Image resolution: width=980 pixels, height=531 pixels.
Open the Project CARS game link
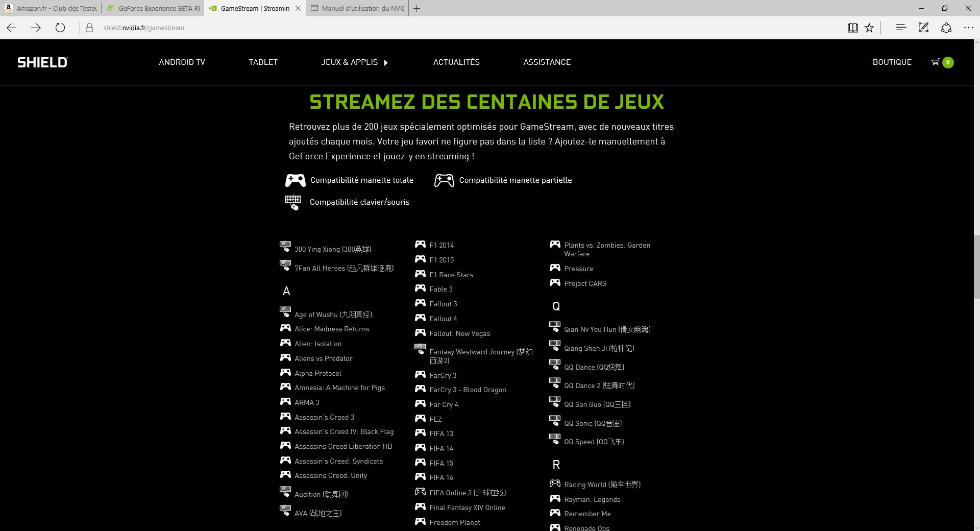pyautogui.click(x=584, y=283)
